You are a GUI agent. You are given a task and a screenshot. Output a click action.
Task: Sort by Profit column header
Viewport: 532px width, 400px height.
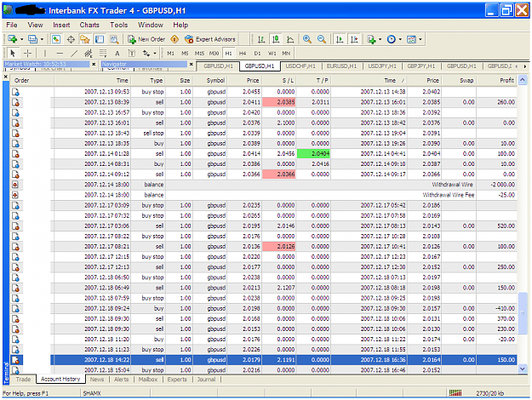tap(497, 80)
